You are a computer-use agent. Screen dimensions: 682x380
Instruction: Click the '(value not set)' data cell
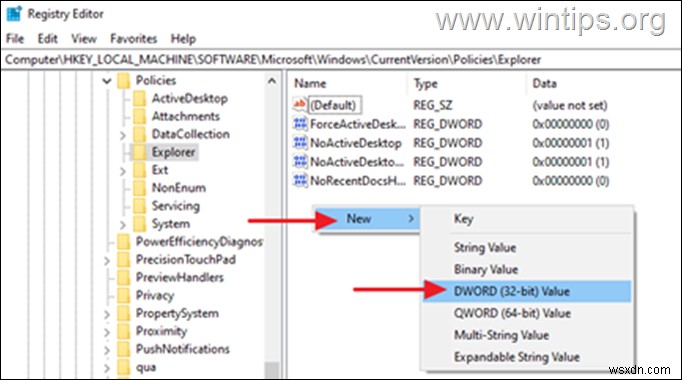click(570, 105)
